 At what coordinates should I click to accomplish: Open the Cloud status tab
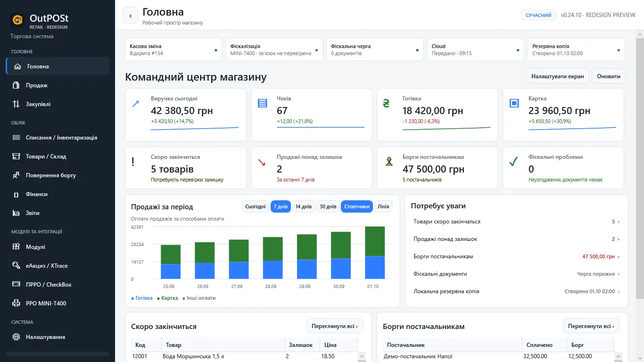(x=476, y=49)
